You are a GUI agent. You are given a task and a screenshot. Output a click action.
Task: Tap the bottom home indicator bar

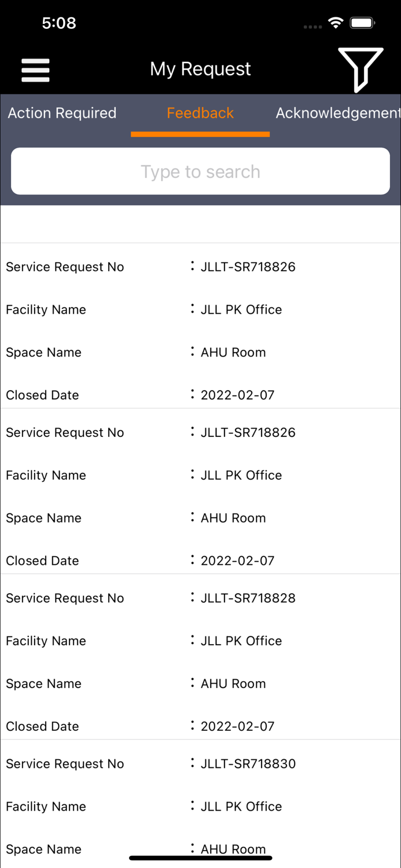pos(200,858)
